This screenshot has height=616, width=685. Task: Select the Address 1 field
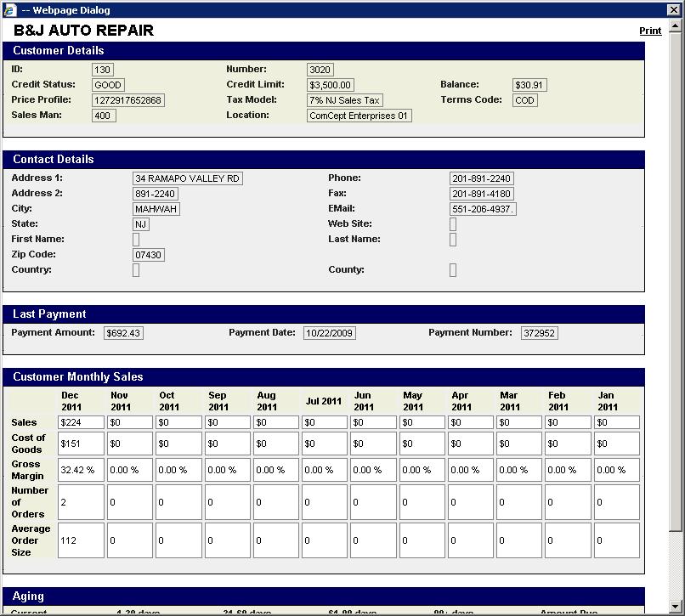(x=188, y=178)
